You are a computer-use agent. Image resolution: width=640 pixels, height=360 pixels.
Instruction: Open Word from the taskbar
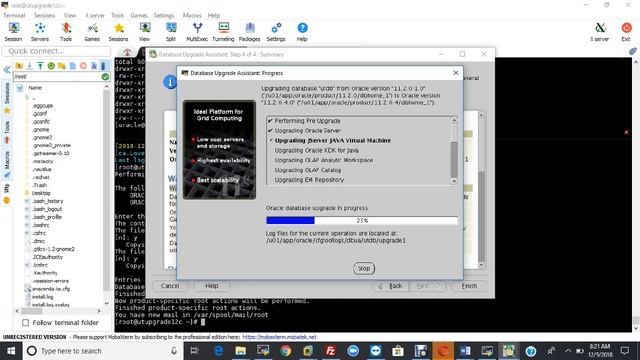coord(465,351)
